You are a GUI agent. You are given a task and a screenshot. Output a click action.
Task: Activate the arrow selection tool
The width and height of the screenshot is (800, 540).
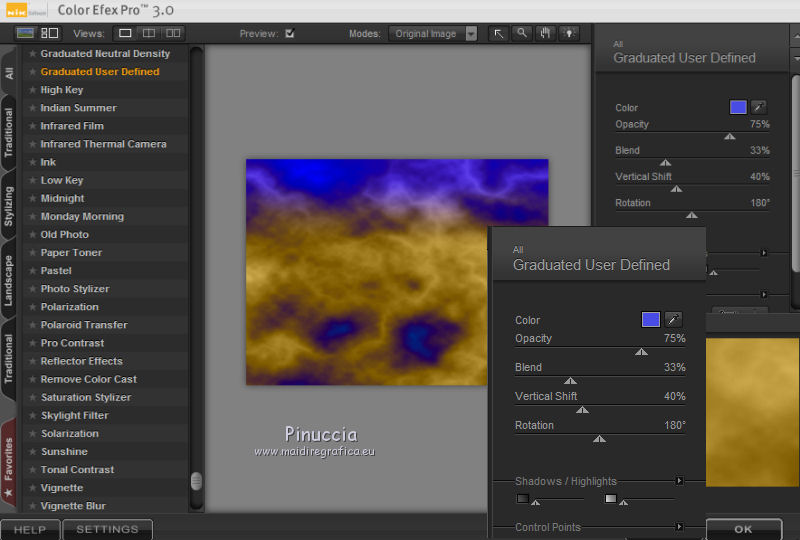pyautogui.click(x=498, y=34)
